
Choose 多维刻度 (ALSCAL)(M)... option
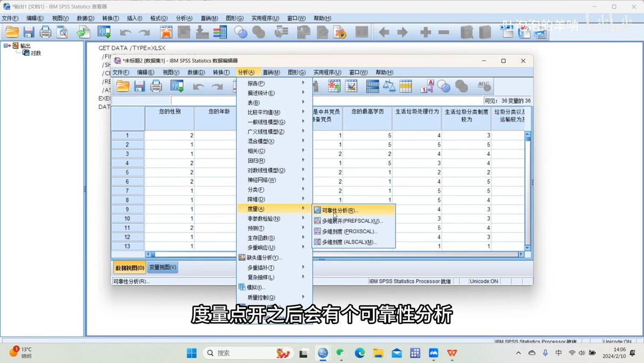point(354,242)
